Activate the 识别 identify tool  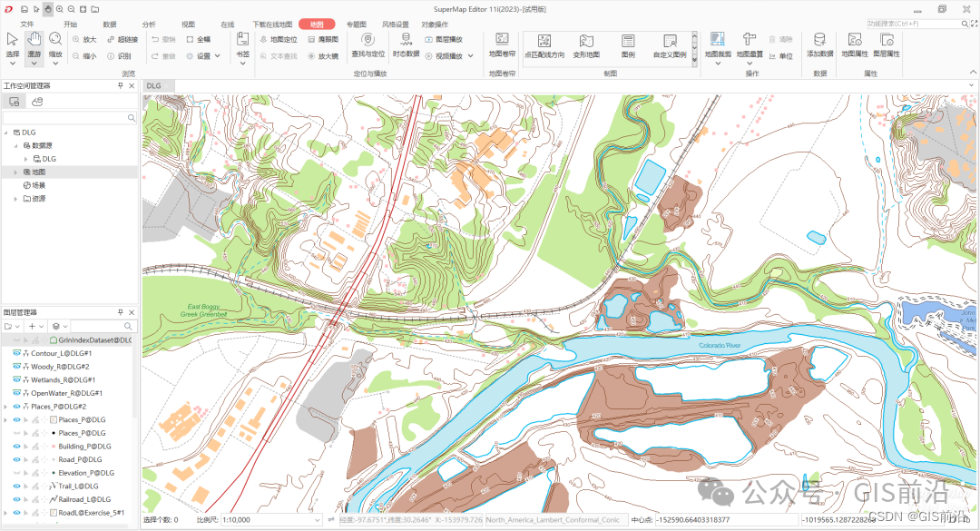click(x=119, y=56)
